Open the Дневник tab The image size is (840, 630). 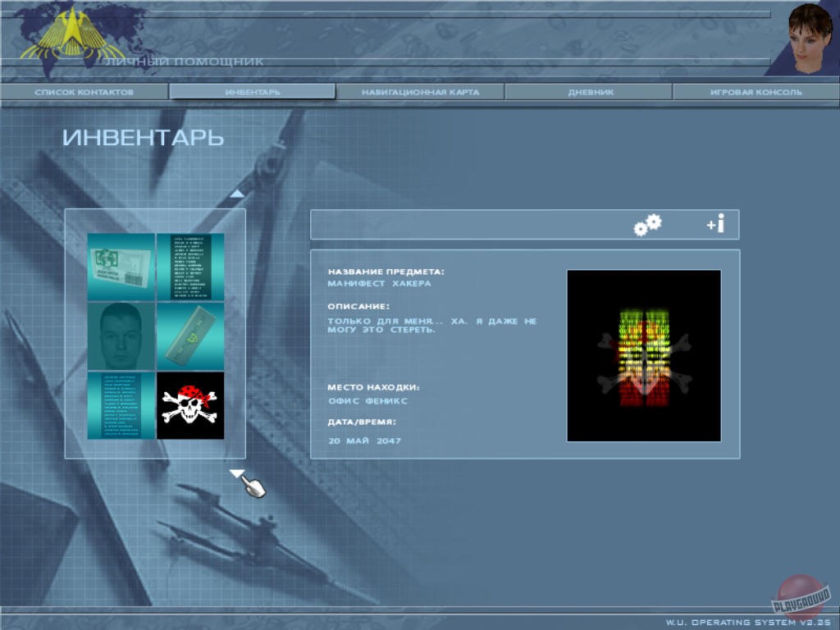pos(591,92)
